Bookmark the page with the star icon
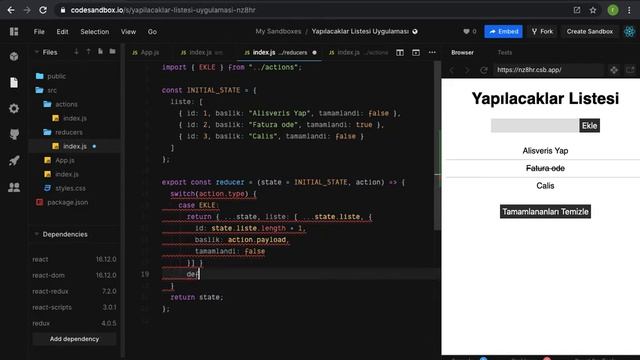This screenshot has width=640, height=360. [593, 10]
